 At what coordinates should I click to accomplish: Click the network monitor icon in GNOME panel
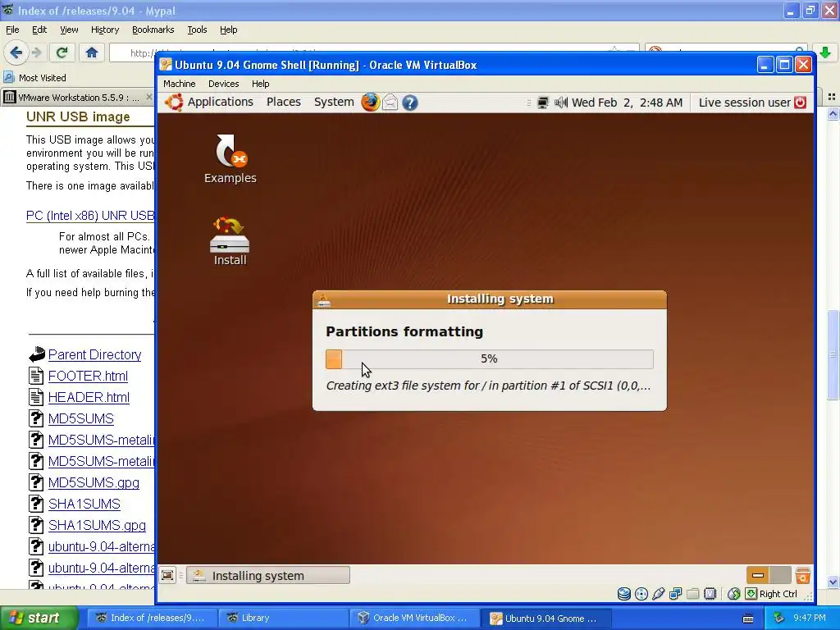tap(543, 103)
